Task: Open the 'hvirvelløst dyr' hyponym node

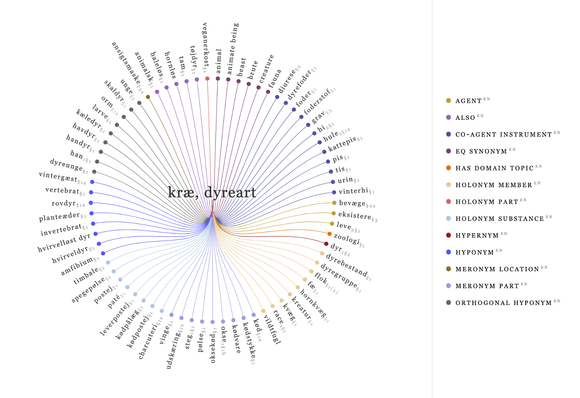Action: click(x=64, y=243)
